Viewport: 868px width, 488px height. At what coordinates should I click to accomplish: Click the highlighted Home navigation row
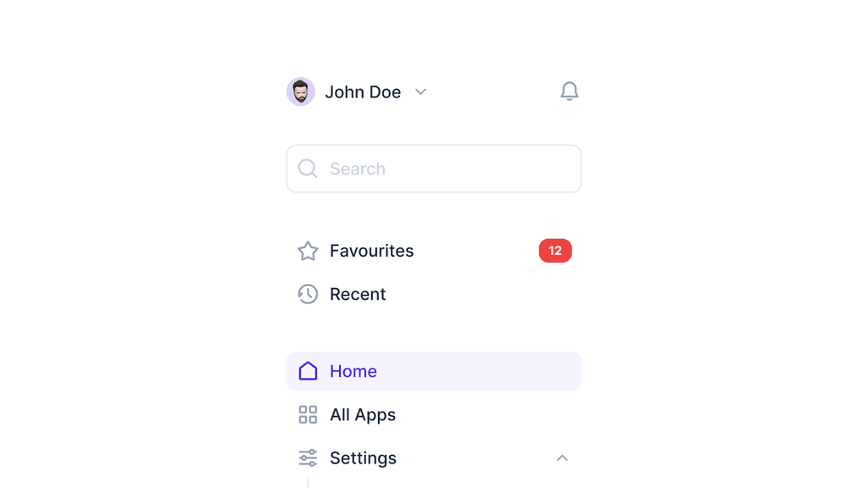pyautogui.click(x=434, y=371)
